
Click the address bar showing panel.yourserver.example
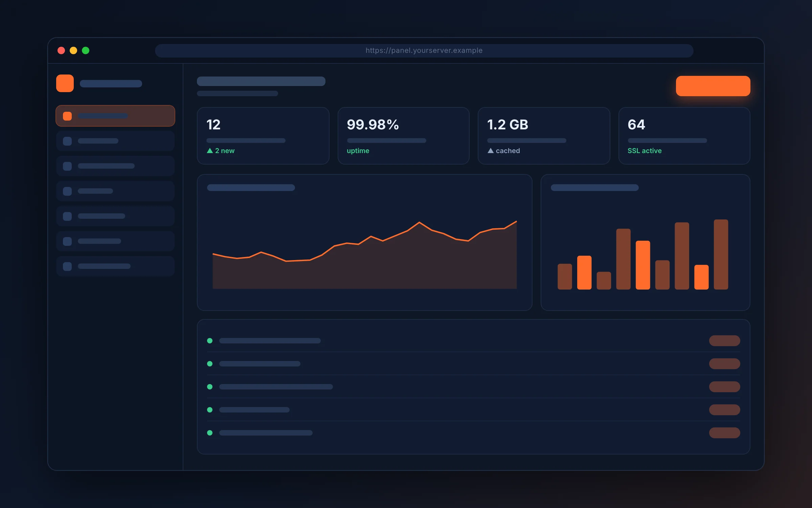coord(424,50)
